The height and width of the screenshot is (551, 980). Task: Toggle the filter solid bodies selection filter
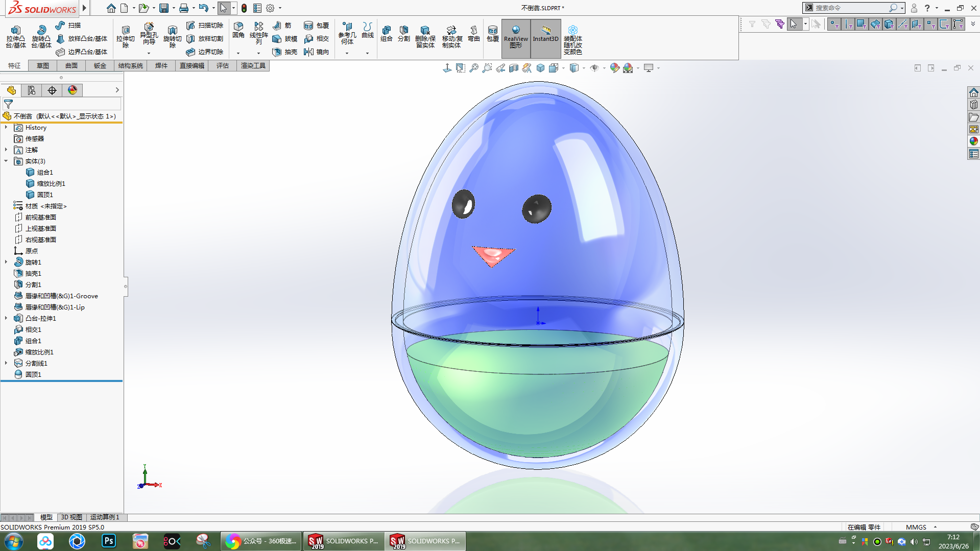tap(889, 24)
